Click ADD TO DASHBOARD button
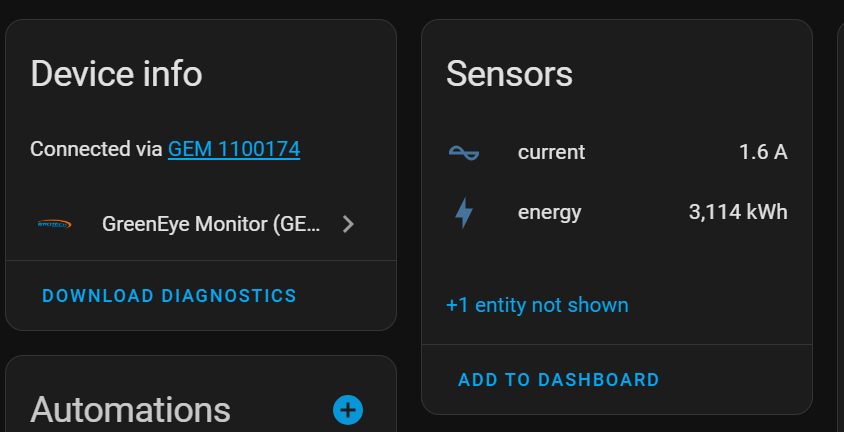The height and width of the screenshot is (432, 844). click(x=559, y=380)
